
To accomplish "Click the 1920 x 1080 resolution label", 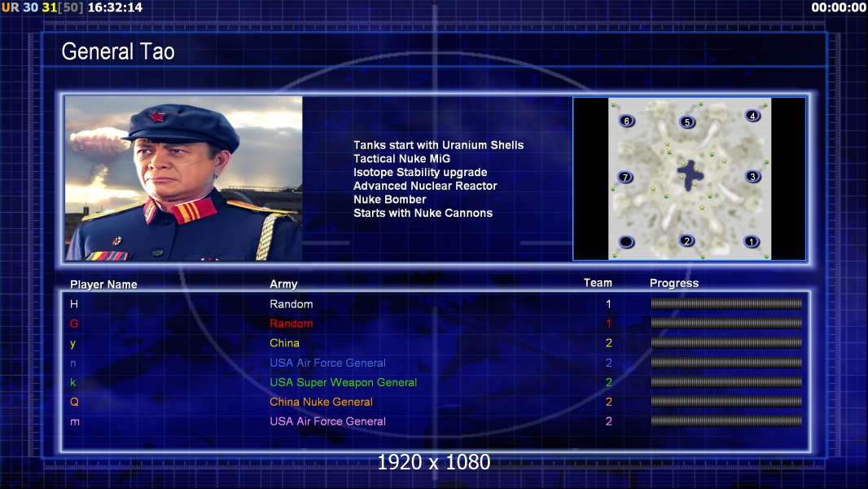I will (434, 462).
